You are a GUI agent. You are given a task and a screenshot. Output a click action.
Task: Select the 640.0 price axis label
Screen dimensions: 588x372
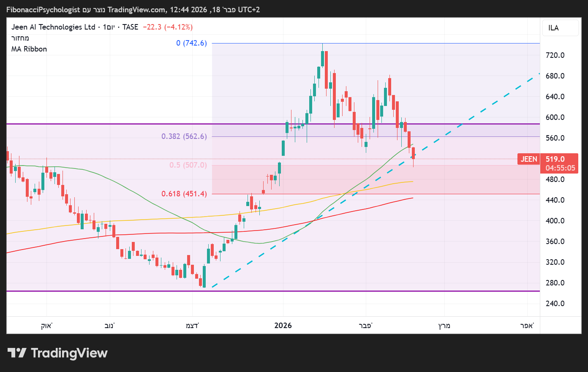coord(555,97)
